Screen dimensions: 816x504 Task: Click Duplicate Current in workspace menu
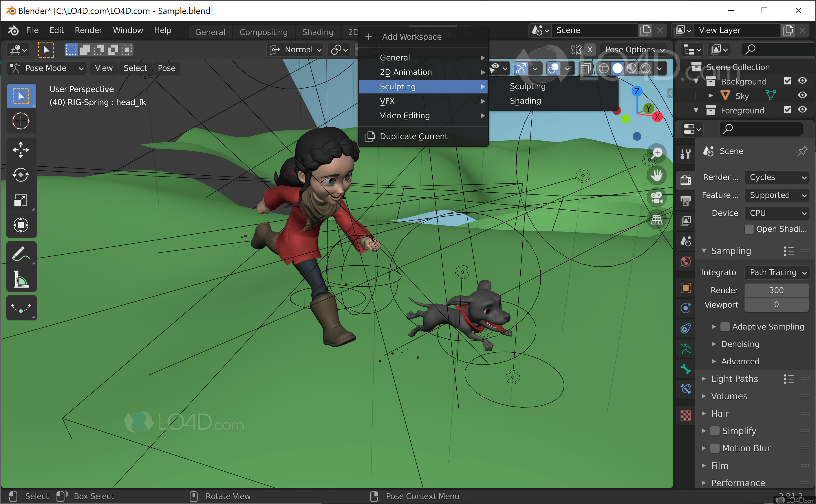coord(413,136)
